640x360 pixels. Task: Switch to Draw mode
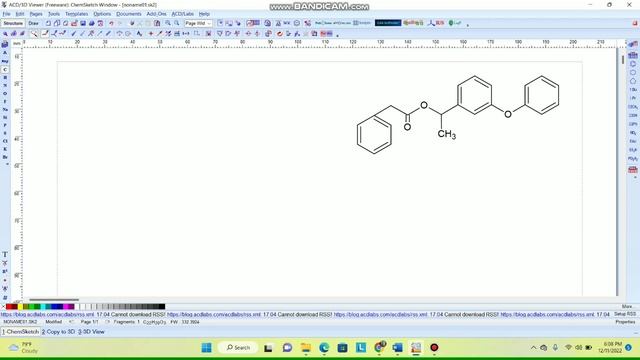click(33, 23)
